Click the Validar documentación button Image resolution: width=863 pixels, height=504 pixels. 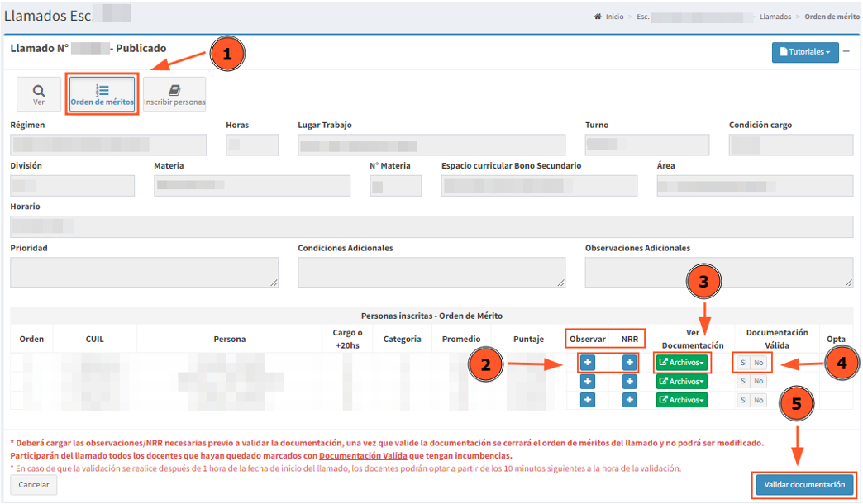pyautogui.click(x=803, y=484)
